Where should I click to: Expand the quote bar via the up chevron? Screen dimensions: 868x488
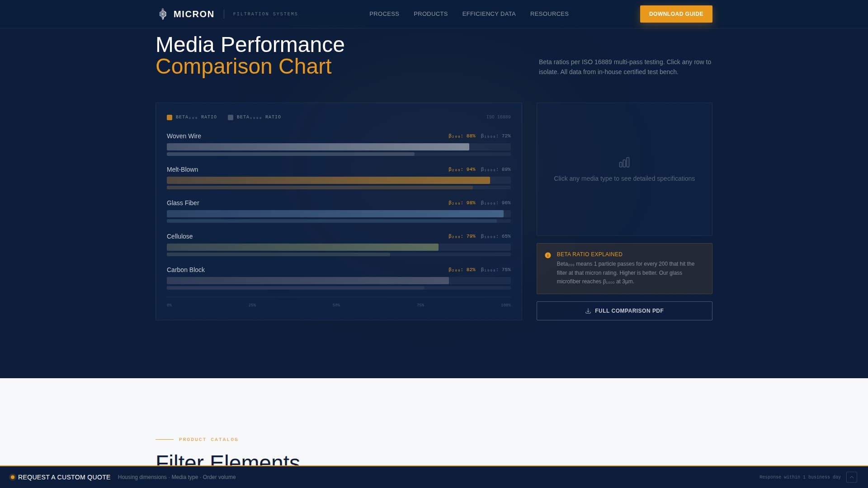click(x=851, y=477)
